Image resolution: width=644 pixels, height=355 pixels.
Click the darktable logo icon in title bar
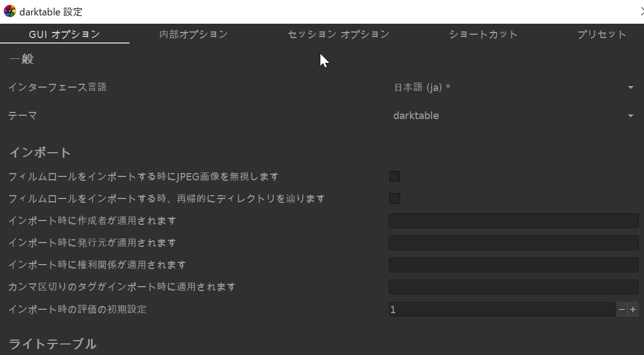pyautogui.click(x=10, y=12)
